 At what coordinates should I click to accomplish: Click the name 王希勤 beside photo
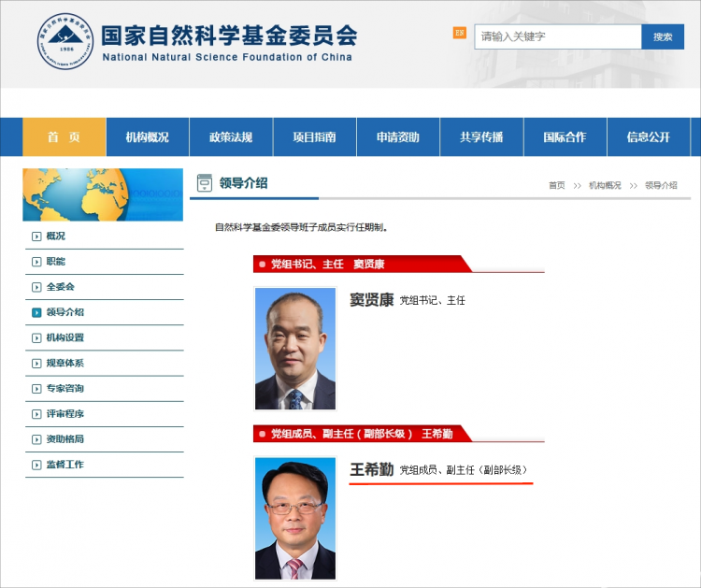click(371, 469)
